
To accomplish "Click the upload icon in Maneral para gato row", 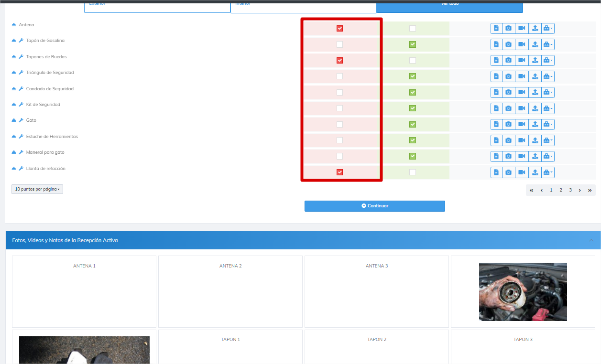I will [x=535, y=156].
